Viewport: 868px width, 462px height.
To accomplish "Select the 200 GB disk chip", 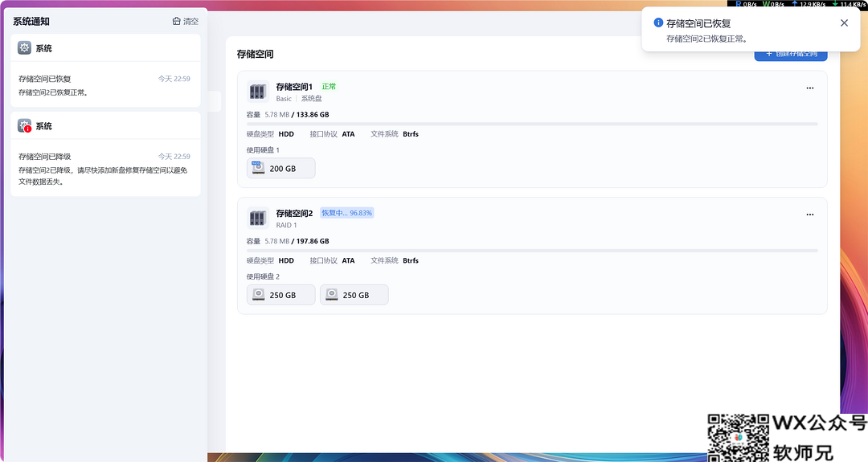I will pyautogui.click(x=280, y=168).
